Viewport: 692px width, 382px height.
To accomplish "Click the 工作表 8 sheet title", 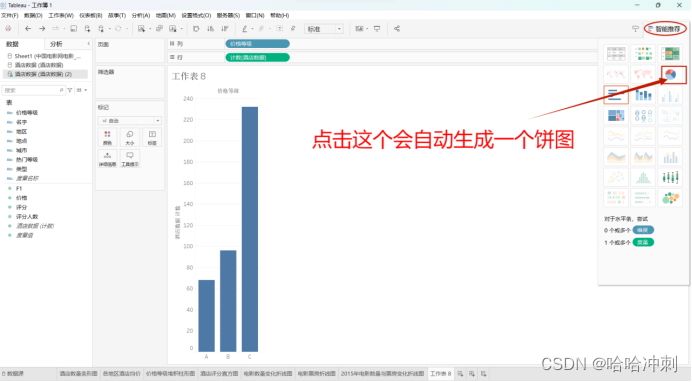I will [x=189, y=76].
